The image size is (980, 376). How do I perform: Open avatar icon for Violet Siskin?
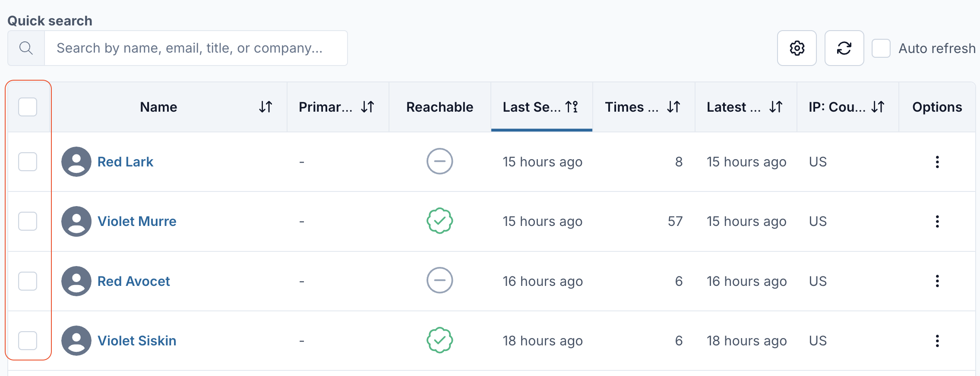(76, 341)
